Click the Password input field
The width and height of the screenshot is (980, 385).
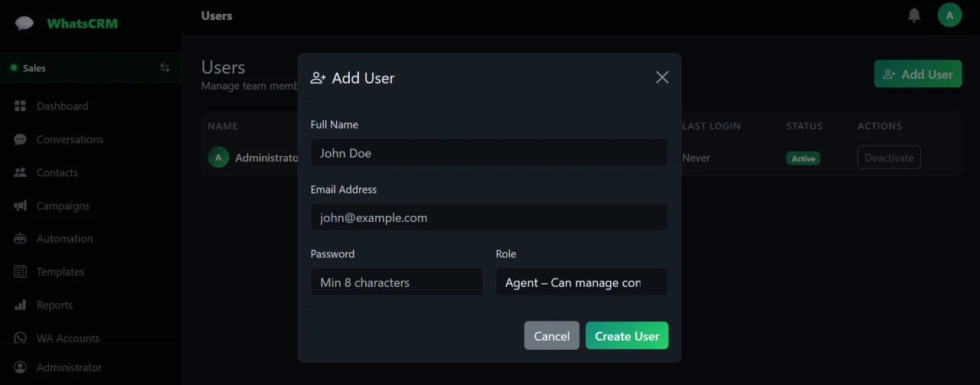pyautogui.click(x=397, y=282)
